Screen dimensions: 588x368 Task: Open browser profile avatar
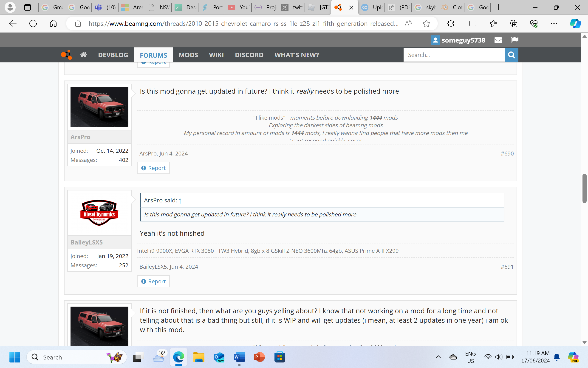(10, 7)
